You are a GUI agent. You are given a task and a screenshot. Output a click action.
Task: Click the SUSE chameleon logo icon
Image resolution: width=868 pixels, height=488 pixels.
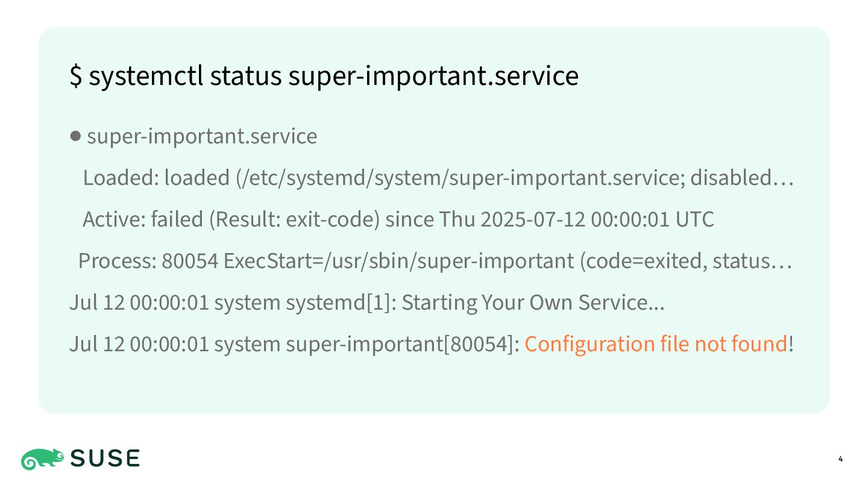coord(42,459)
